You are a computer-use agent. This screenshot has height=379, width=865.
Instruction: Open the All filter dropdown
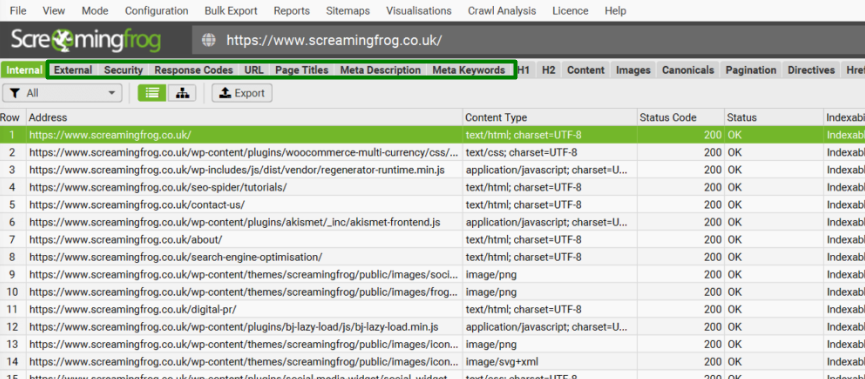point(62,93)
